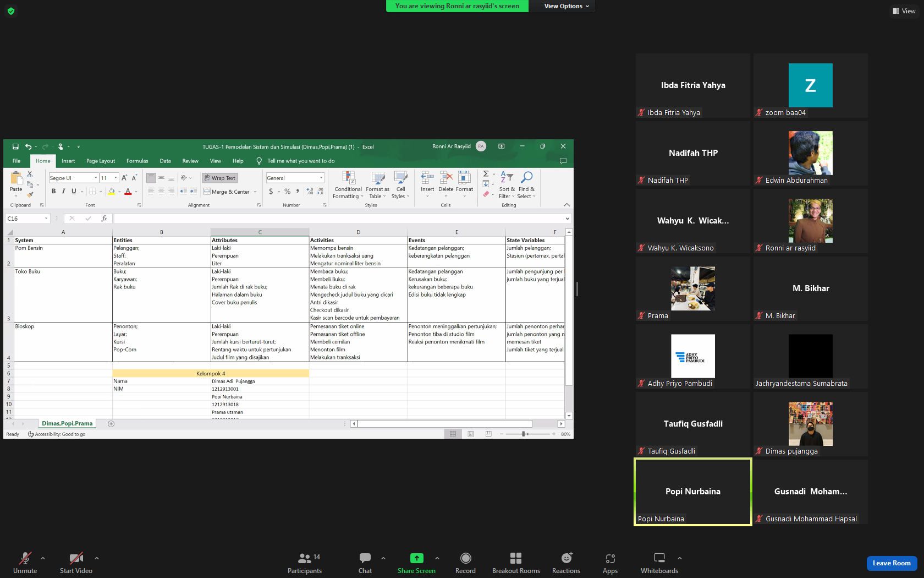Open Format as Table

point(378,185)
